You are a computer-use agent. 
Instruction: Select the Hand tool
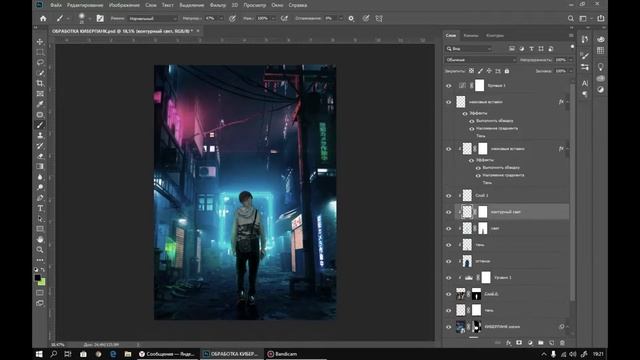coord(40,239)
